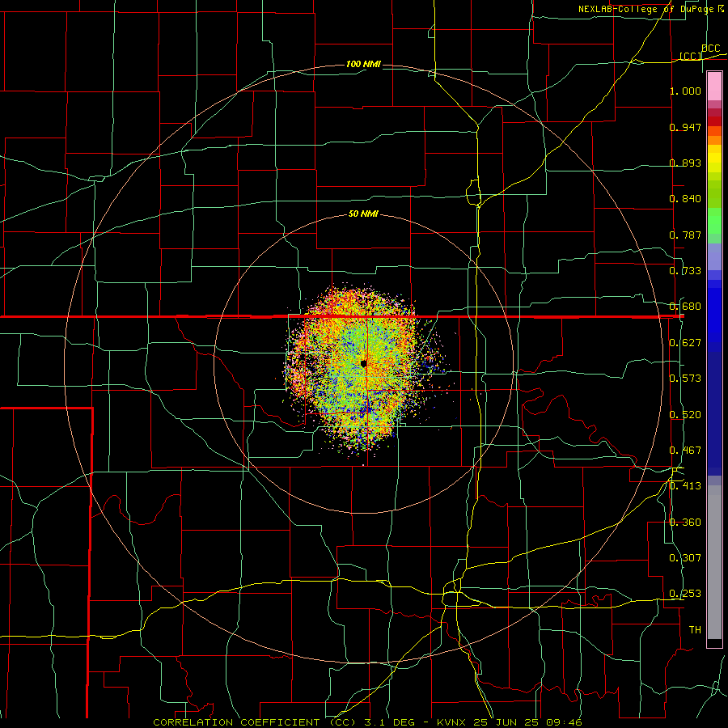
Task: Click the 0.840 scale value
Action: click(685, 199)
